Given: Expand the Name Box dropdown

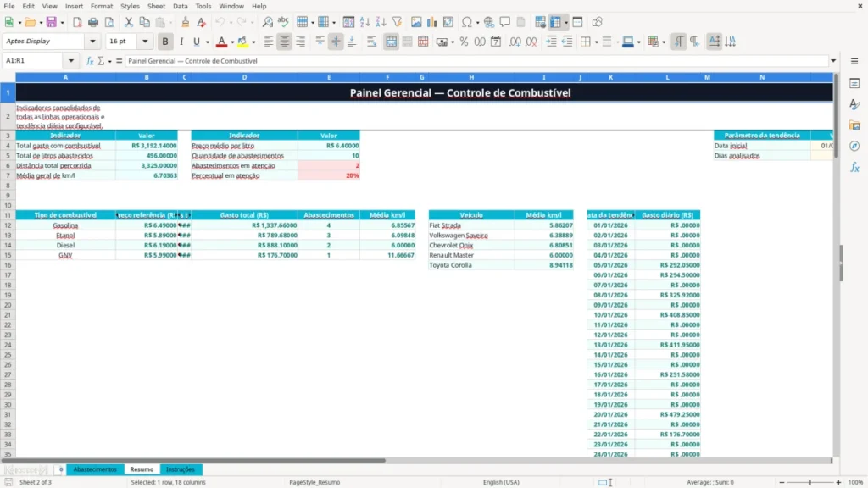Looking at the screenshot, I should pyautogui.click(x=71, y=60).
